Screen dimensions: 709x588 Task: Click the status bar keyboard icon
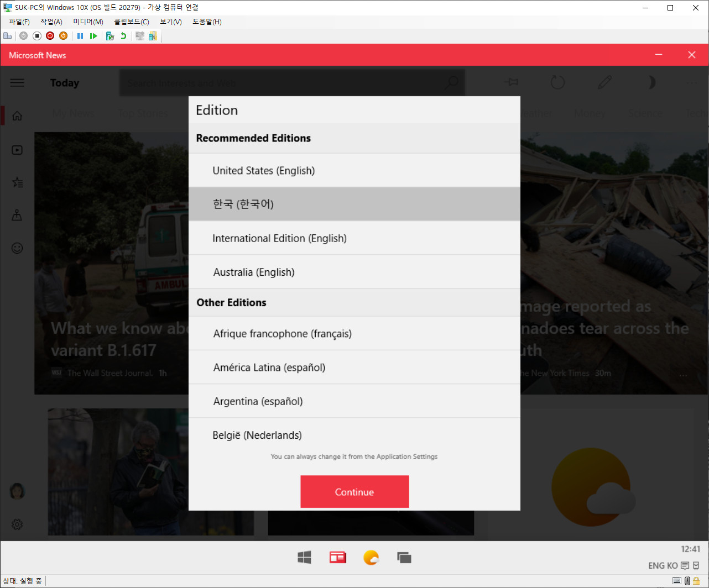pos(676,581)
